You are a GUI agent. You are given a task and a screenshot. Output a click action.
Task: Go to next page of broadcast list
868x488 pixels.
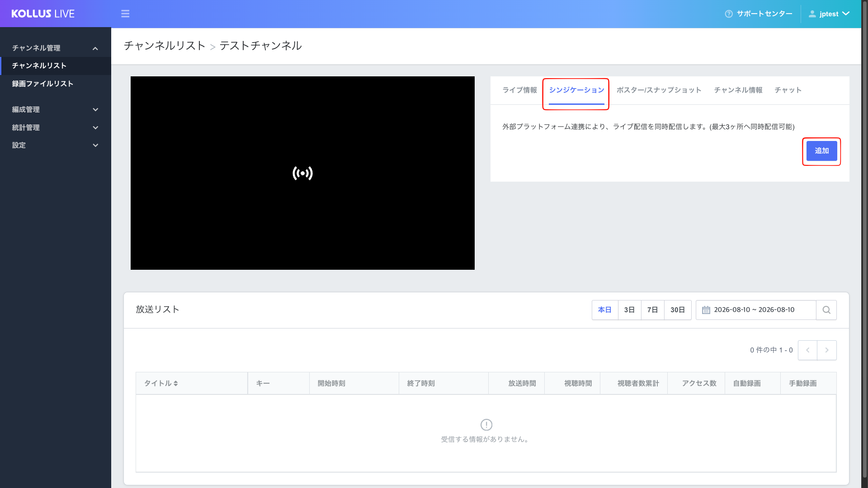827,350
